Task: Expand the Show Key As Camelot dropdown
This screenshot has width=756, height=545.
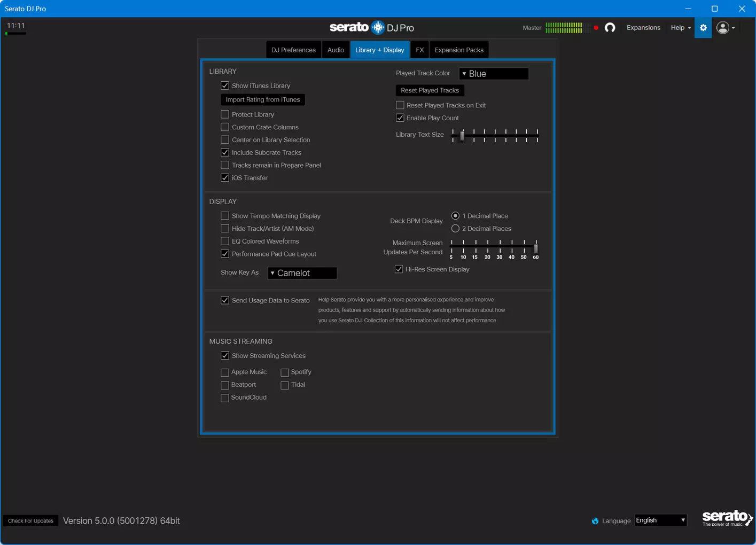Action: (302, 273)
